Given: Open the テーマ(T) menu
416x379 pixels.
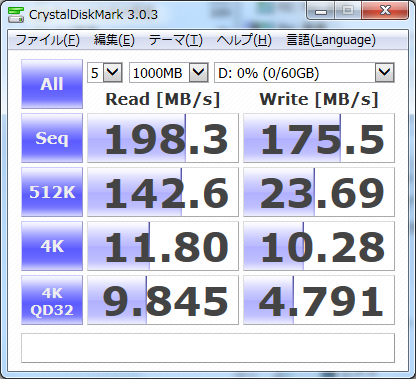Looking at the screenshot, I should click(x=175, y=40).
